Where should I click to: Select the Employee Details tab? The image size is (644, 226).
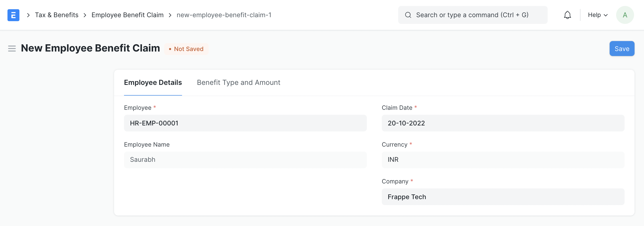click(x=153, y=82)
